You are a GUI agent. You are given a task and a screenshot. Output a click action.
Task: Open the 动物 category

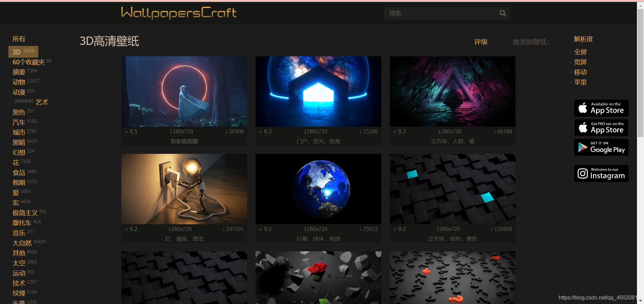[19, 82]
